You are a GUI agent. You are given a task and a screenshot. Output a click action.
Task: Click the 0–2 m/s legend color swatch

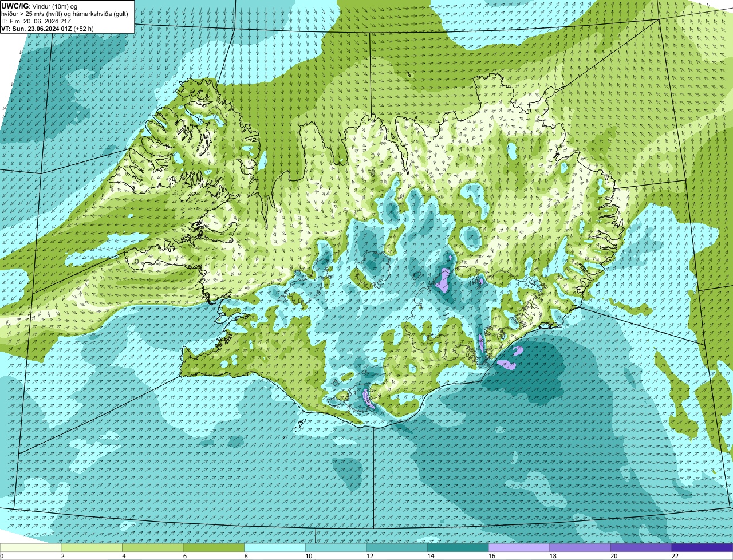[x=30, y=547]
